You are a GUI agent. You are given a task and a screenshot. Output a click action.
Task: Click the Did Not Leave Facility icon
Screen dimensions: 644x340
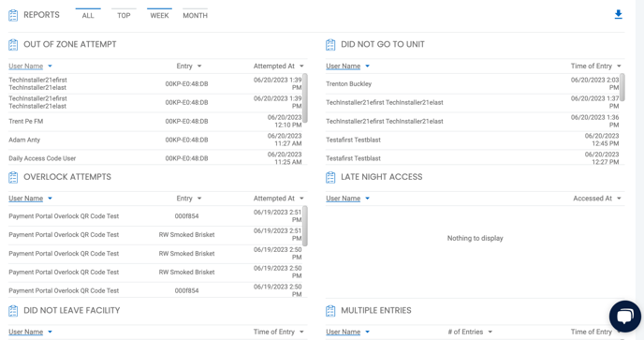tap(13, 311)
